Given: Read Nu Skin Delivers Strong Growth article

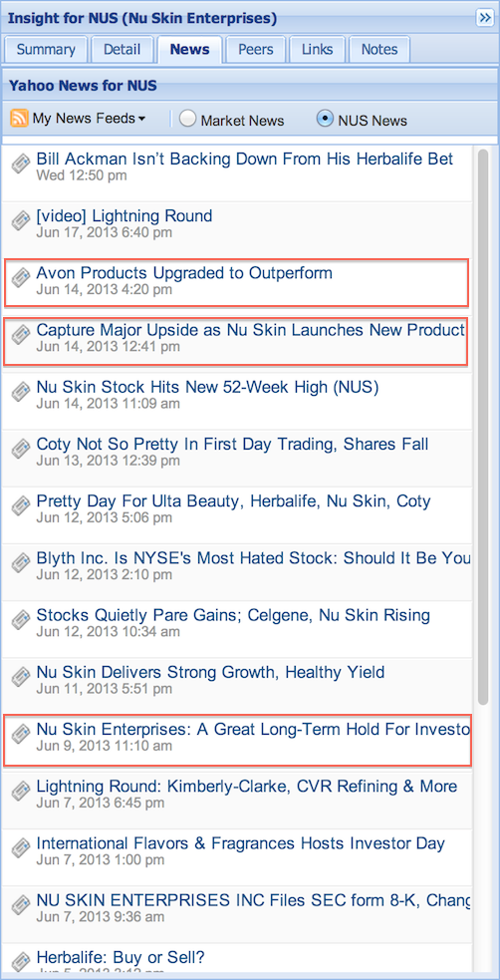Looking at the screenshot, I should coord(210,672).
